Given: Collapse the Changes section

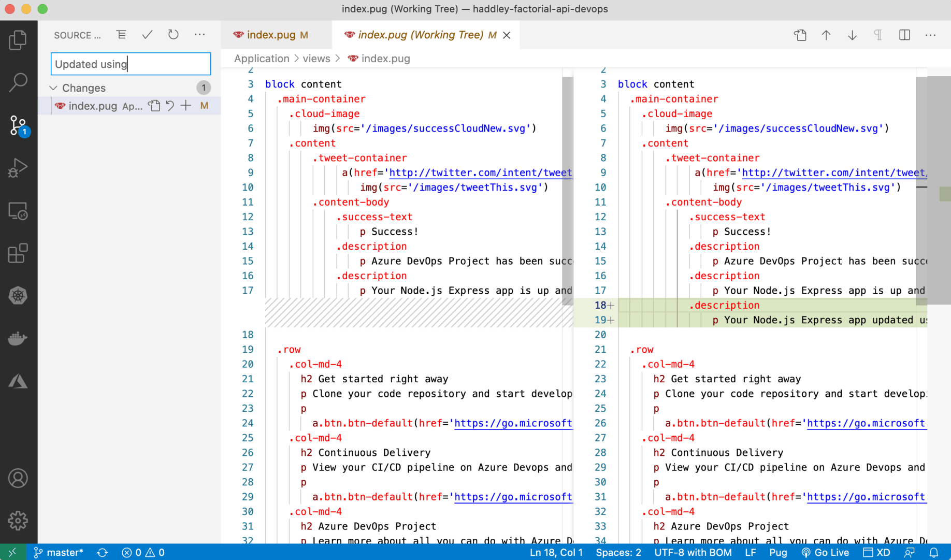Looking at the screenshot, I should [x=53, y=88].
